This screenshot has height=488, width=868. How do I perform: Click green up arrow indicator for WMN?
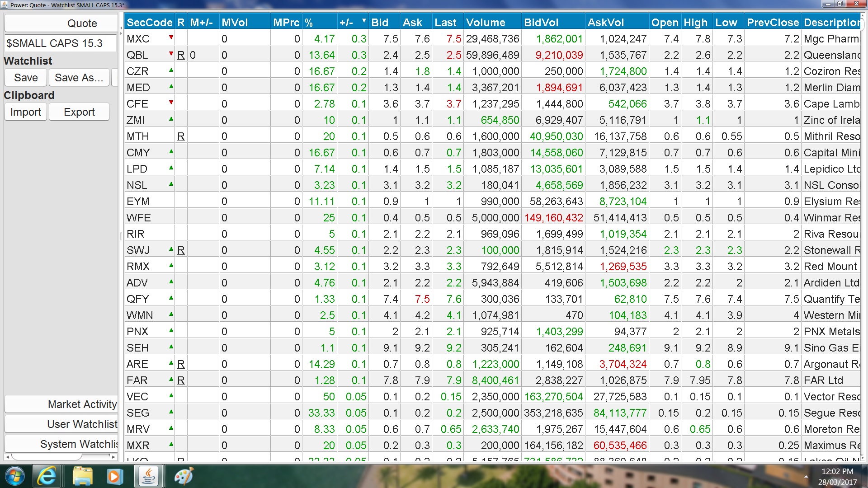(x=171, y=314)
